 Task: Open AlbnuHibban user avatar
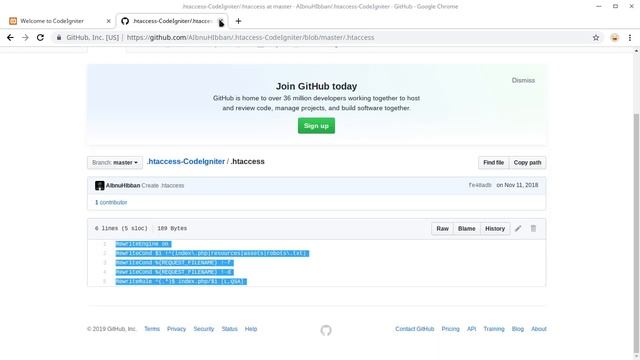100,186
